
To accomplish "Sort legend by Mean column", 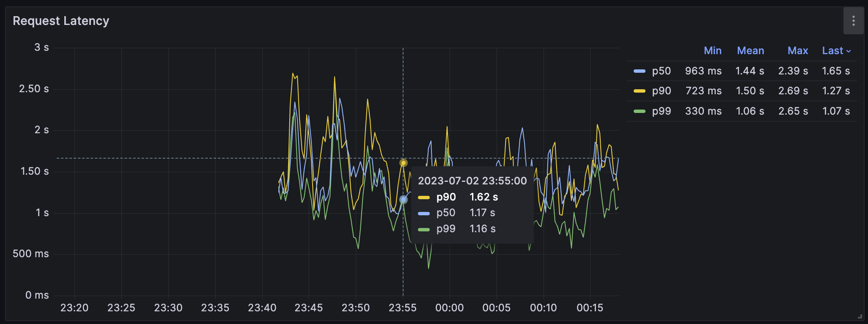I will (750, 51).
